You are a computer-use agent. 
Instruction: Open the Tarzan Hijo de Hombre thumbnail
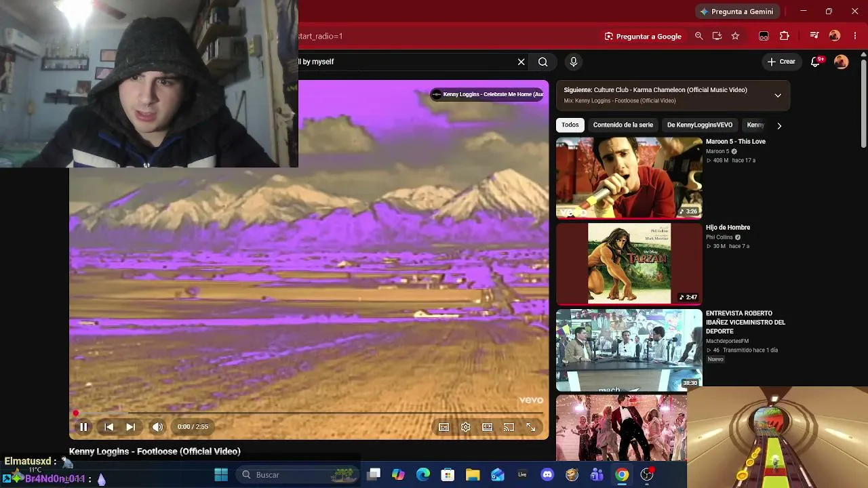[629, 264]
